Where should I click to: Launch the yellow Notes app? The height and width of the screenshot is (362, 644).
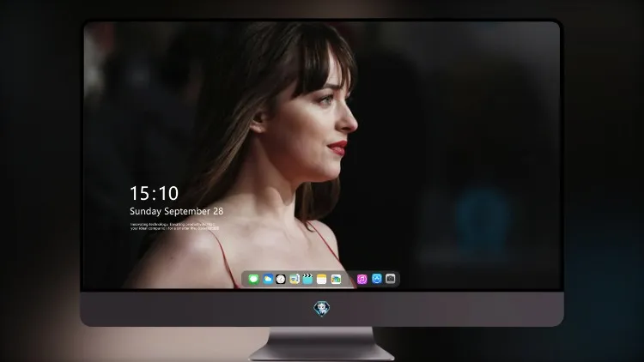(322, 279)
